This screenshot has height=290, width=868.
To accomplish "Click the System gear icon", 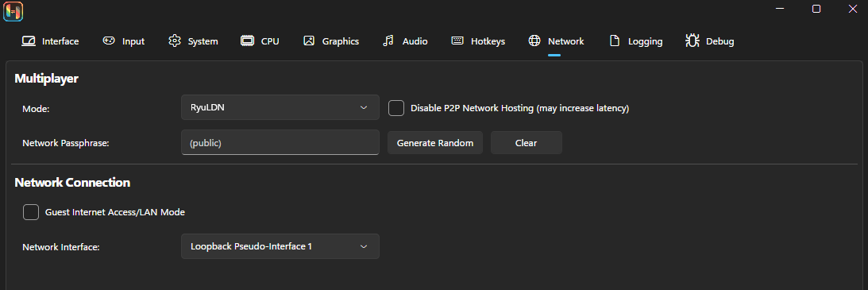I will 175,41.
